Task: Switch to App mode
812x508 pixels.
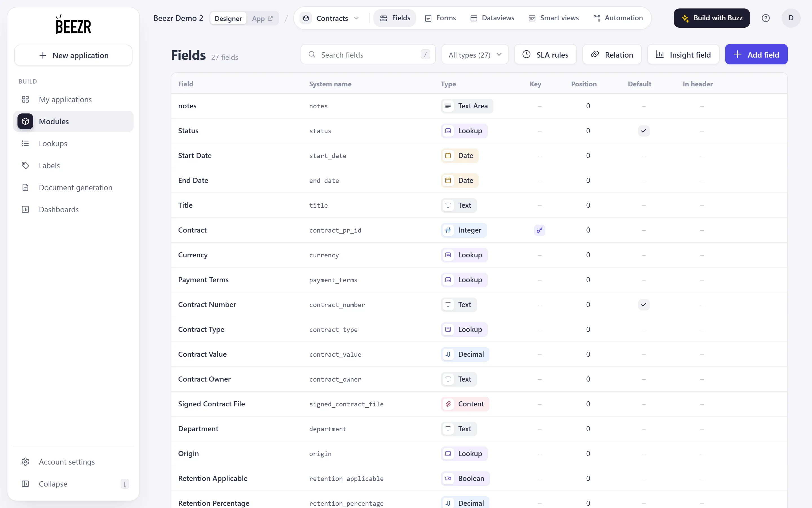Action: pyautogui.click(x=262, y=18)
